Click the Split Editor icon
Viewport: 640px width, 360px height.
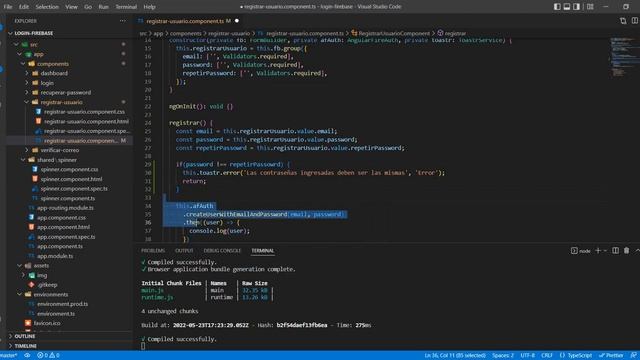point(635,21)
